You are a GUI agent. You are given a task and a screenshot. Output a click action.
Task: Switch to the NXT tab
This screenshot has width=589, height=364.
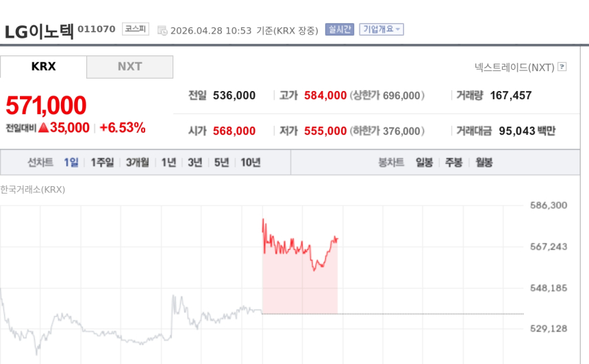coord(129,66)
